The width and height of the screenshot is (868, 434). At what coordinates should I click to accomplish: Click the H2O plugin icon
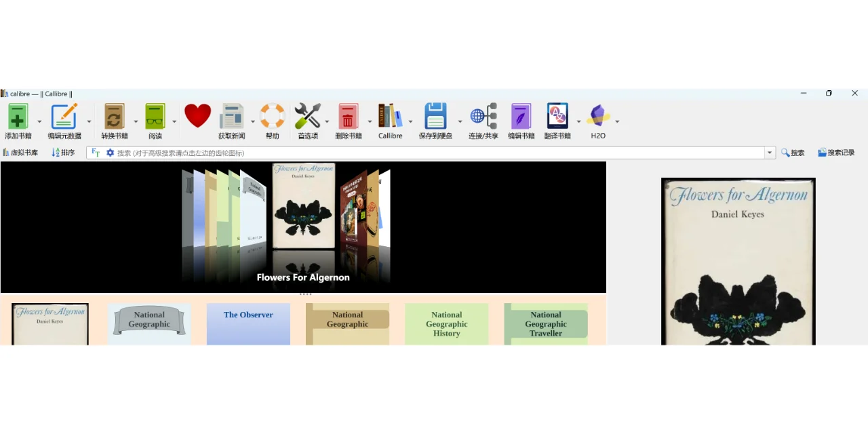pyautogui.click(x=598, y=116)
